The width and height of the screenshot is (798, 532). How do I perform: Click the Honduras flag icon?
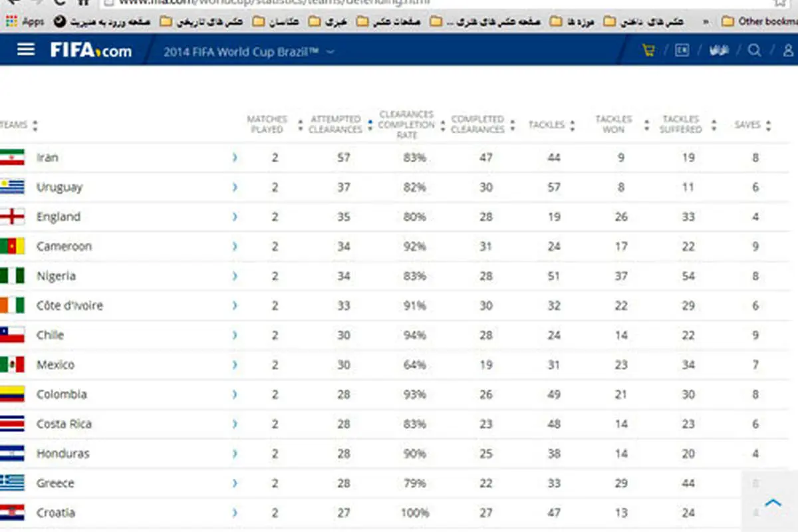click(12, 454)
